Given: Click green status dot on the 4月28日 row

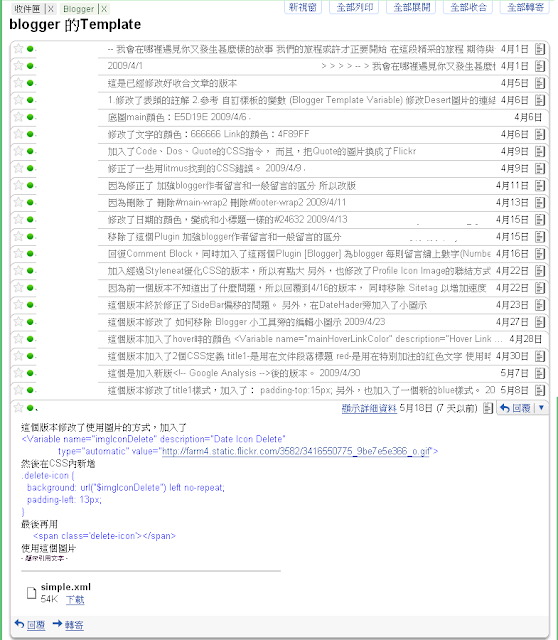Looking at the screenshot, I should coord(30,339).
